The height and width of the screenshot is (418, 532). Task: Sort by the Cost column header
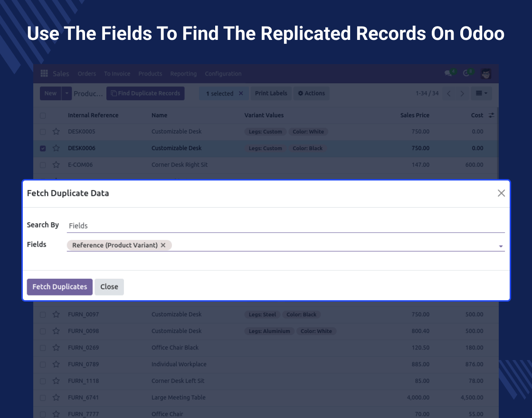477,115
